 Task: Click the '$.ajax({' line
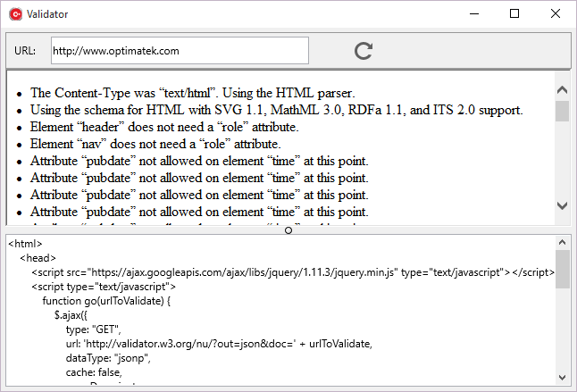(71, 315)
